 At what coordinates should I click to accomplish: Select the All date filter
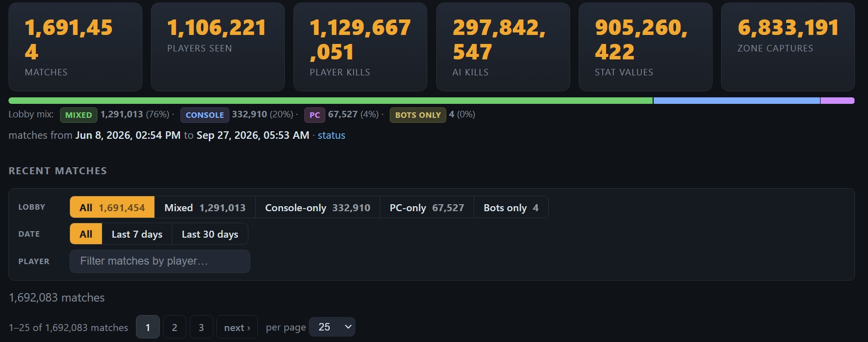(86, 234)
